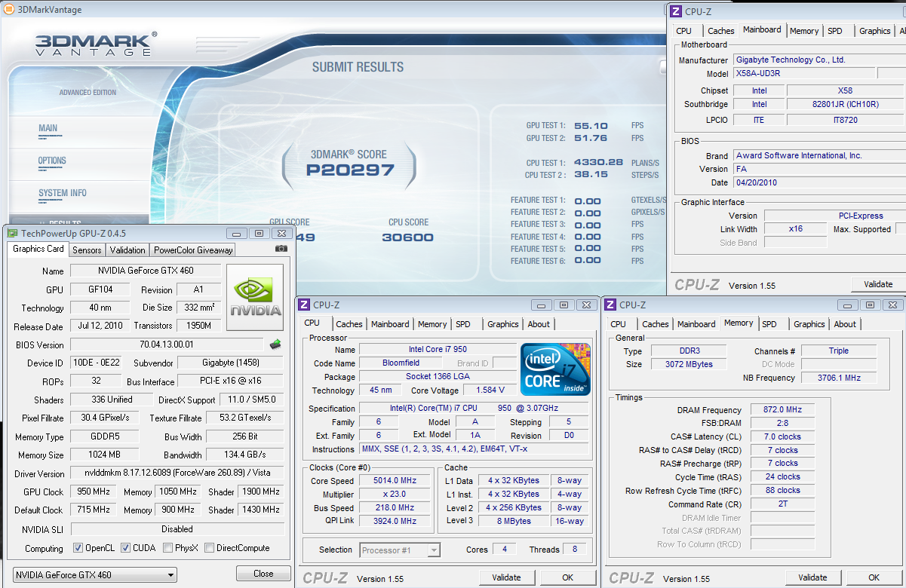Click the Southbridge value 82801JR (ICH10R)
This screenshot has height=588, width=906.
[x=845, y=105]
